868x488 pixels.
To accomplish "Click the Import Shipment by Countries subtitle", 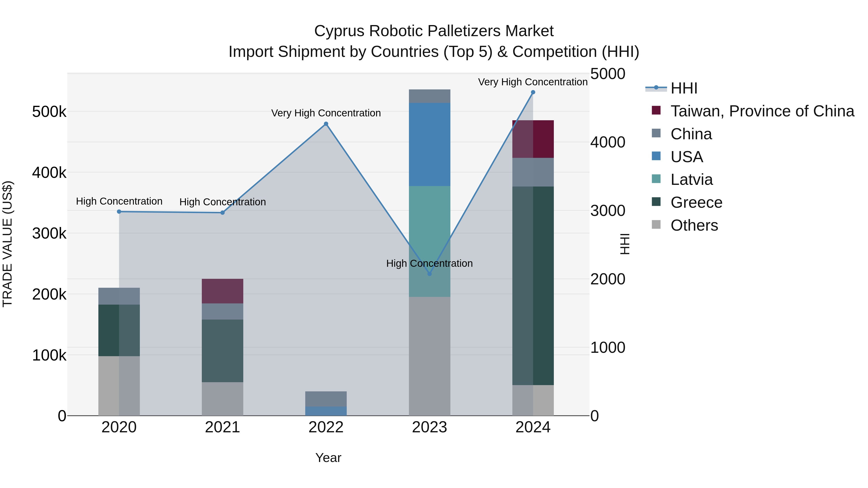I will pos(434,52).
